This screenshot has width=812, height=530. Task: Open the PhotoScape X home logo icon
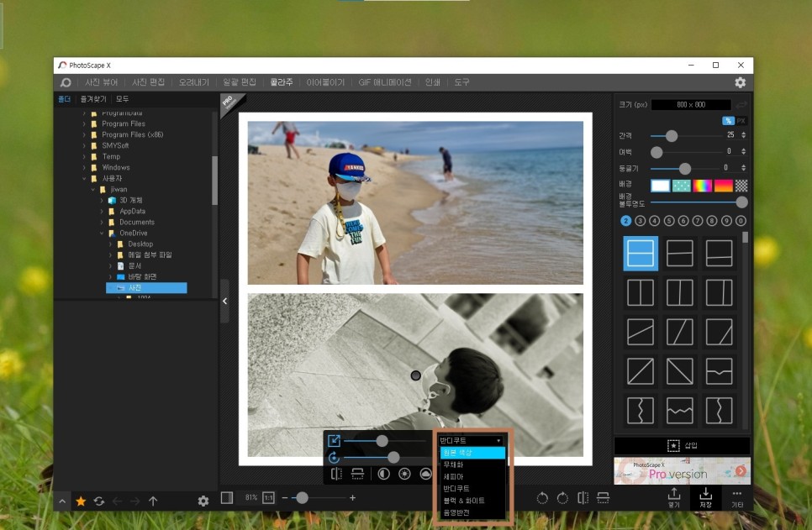point(66,82)
